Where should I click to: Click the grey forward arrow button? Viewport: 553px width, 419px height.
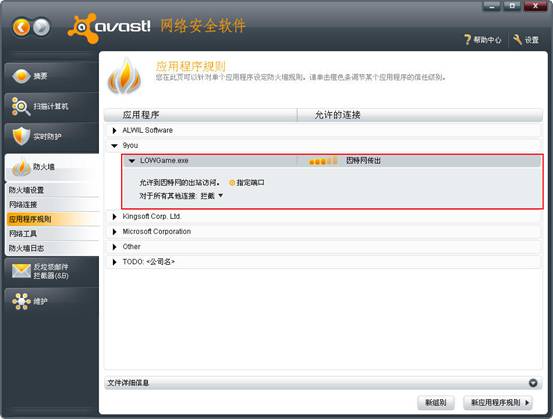tap(42, 27)
